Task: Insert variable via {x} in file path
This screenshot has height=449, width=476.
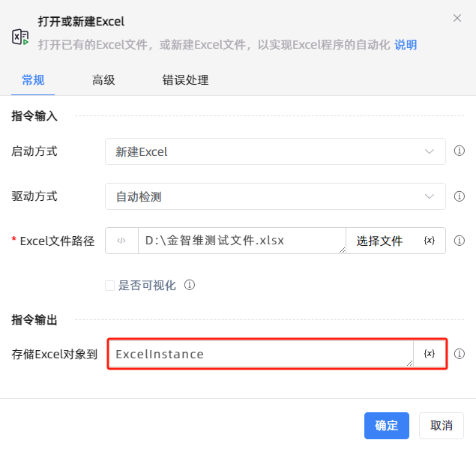Action: [429, 241]
